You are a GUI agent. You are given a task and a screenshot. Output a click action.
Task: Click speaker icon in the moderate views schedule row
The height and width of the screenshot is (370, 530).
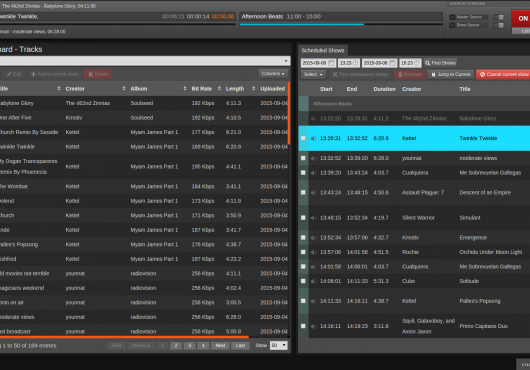pyautogui.click(x=313, y=158)
